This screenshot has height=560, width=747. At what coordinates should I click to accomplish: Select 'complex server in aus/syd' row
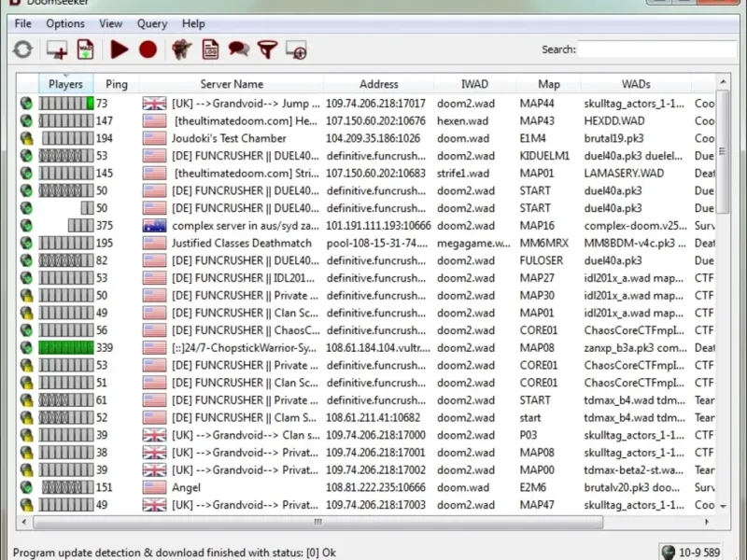(366, 226)
